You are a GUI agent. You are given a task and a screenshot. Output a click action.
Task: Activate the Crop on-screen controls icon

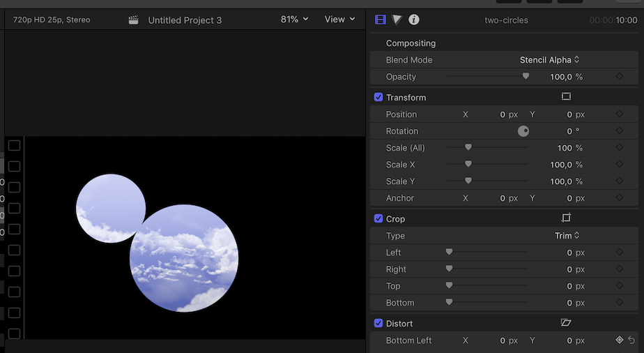click(566, 218)
